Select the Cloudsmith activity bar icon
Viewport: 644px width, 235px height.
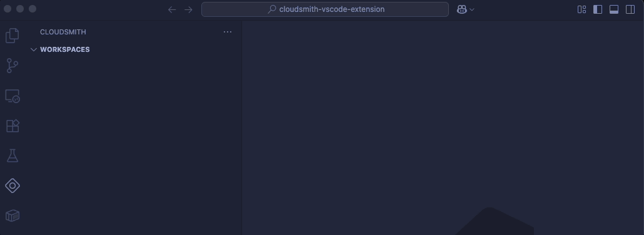tap(13, 186)
